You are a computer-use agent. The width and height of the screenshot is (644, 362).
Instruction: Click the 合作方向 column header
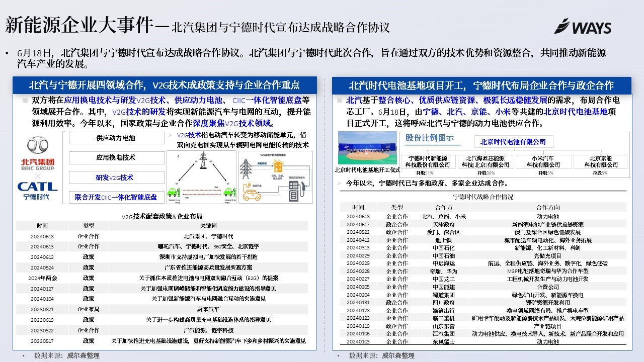(x=548, y=207)
